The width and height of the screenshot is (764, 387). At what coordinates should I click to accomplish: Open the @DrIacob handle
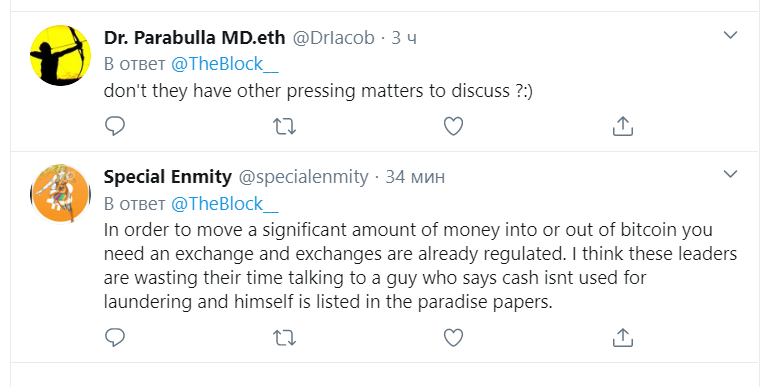pos(333,38)
